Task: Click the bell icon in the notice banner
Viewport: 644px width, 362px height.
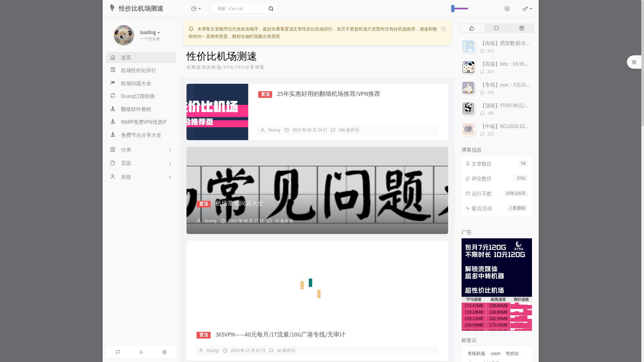Action: (x=191, y=29)
